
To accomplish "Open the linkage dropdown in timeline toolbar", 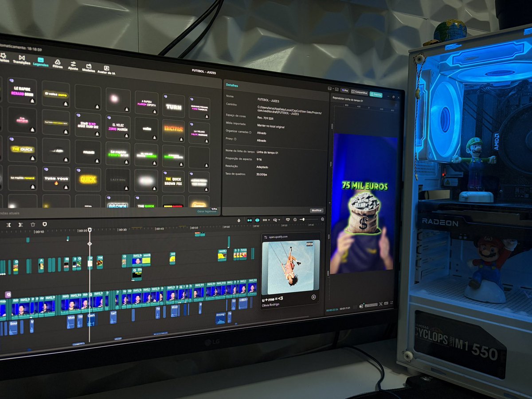I will coord(266,220).
